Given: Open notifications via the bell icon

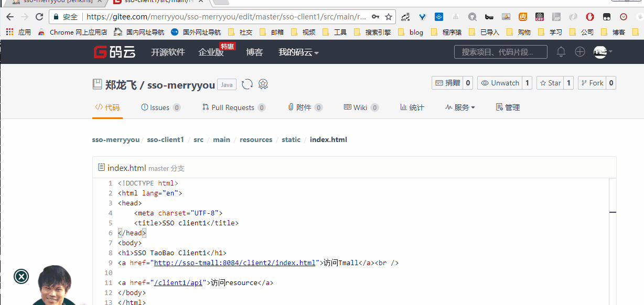Looking at the screenshot, I should pos(561,51).
